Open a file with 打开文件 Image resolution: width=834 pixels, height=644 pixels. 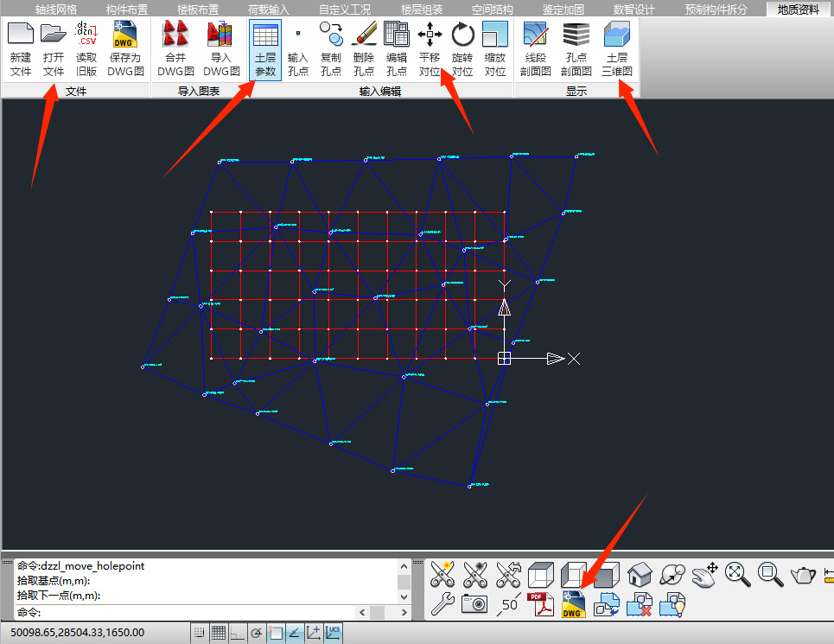(54, 49)
